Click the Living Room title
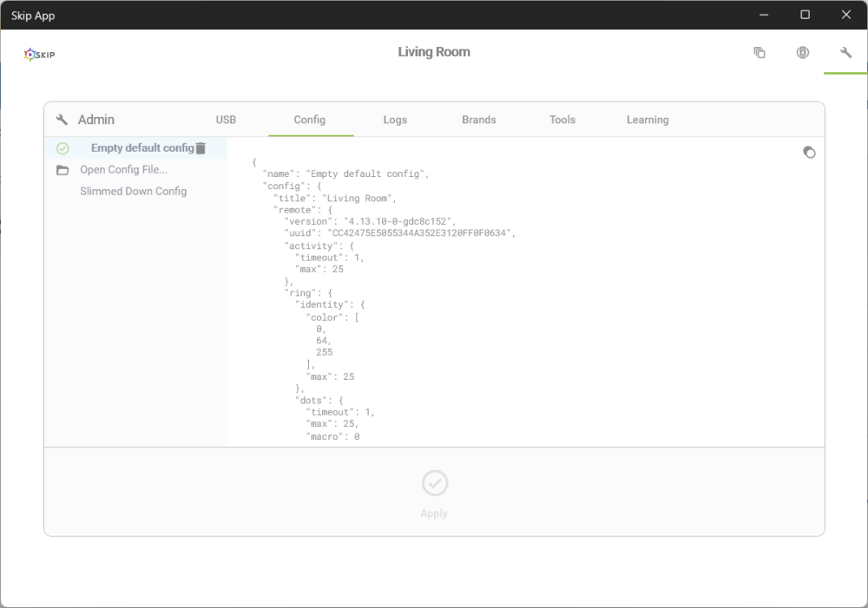This screenshot has height=608, width=868. 434,52
